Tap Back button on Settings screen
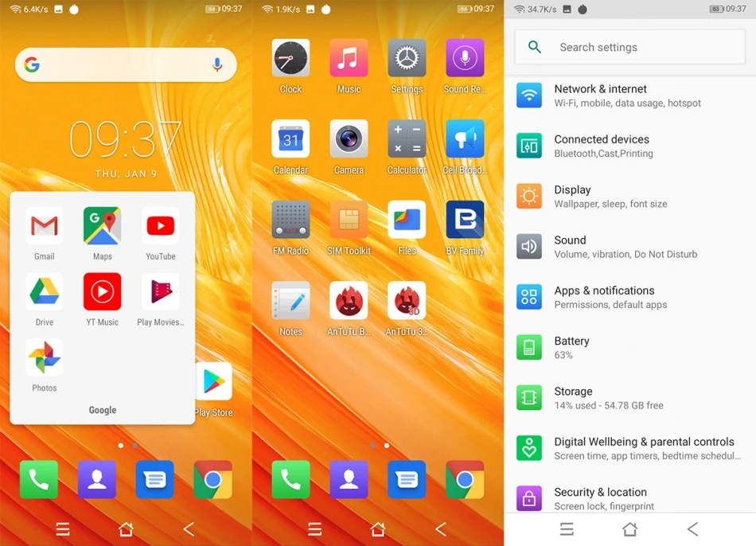This screenshot has height=546, width=756. [x=693, y=529]
